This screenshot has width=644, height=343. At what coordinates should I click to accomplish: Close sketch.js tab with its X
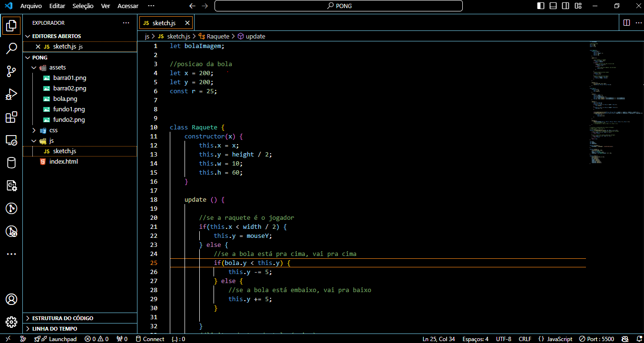pos(187,22)
